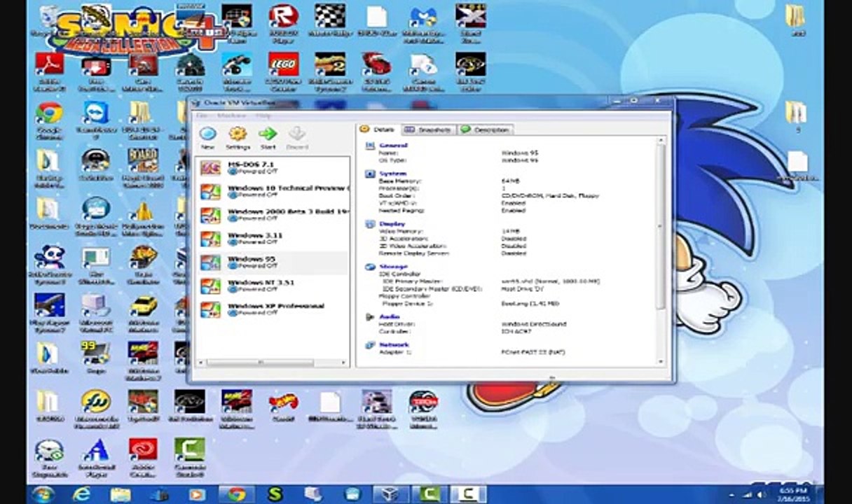Image resolution: width=852 pixels, height=504 pixels.
Task: Select Windows XP Professional VM
Action: (272, 309)
